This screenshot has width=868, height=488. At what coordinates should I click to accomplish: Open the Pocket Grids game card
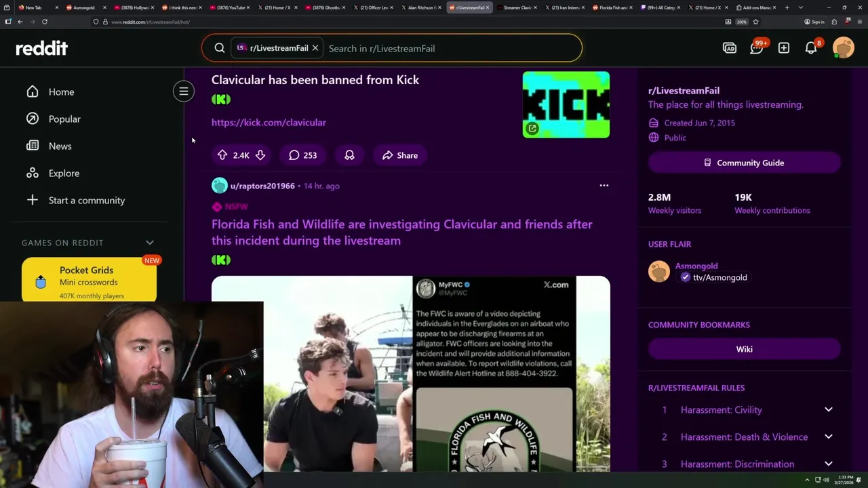coord(89,279)
